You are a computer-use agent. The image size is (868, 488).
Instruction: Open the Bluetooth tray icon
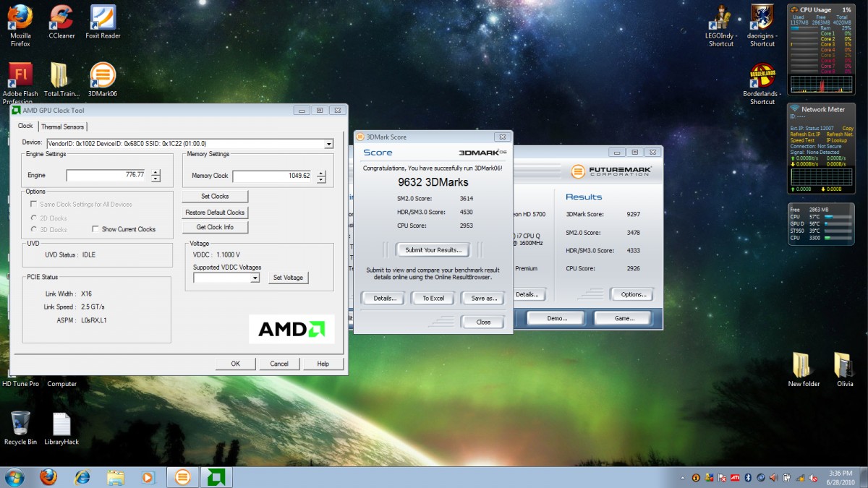click(748, 478)
